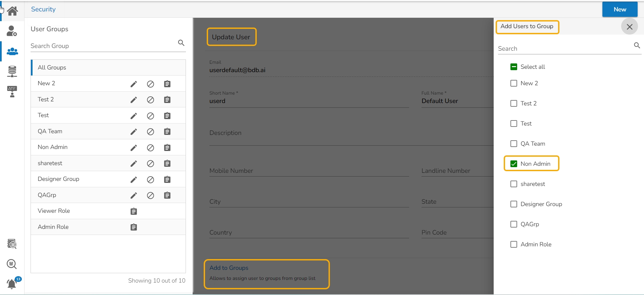Click the New button
644x295 pixels.
pos(620,9)
